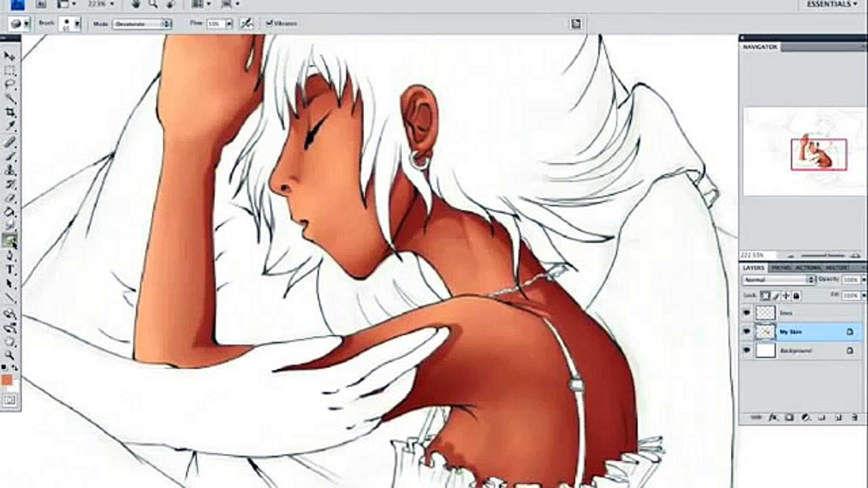Click the Navigator preview thumbnail
Image resolution: width=868 pixels, height=488 pixels.
click(804, 151)
